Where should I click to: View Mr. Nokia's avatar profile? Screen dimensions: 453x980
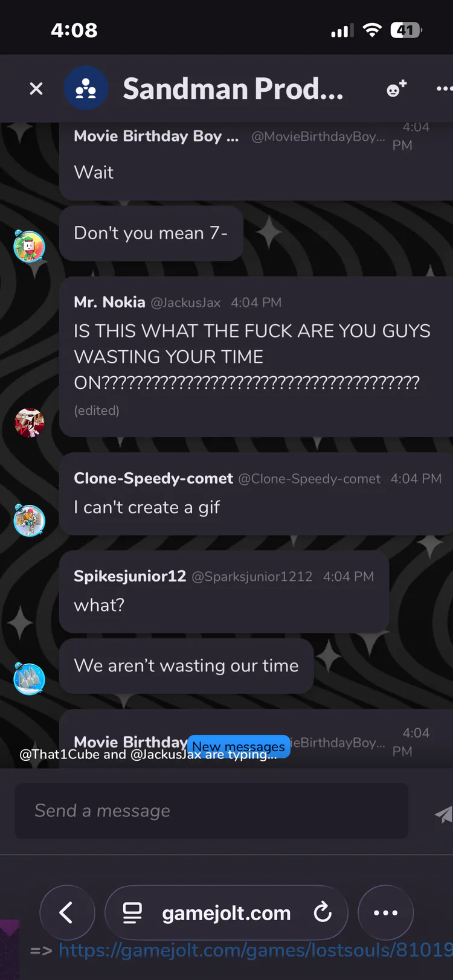point(30,422)
